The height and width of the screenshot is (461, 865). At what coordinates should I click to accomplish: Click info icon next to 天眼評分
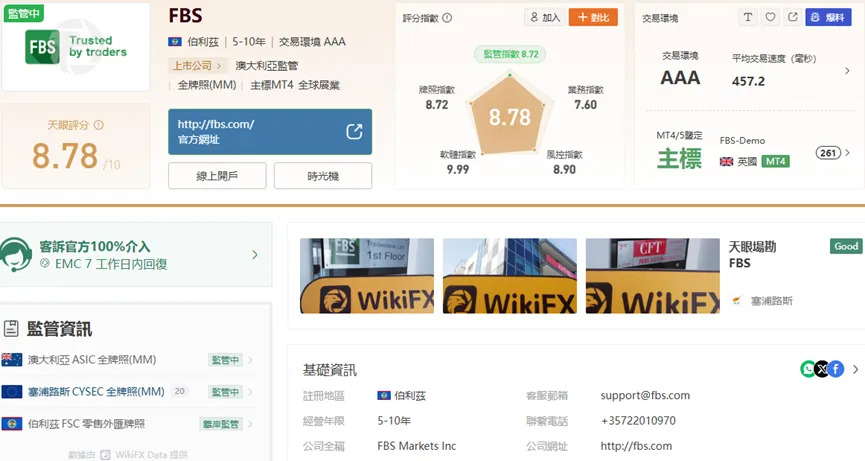tap(99, 125)
